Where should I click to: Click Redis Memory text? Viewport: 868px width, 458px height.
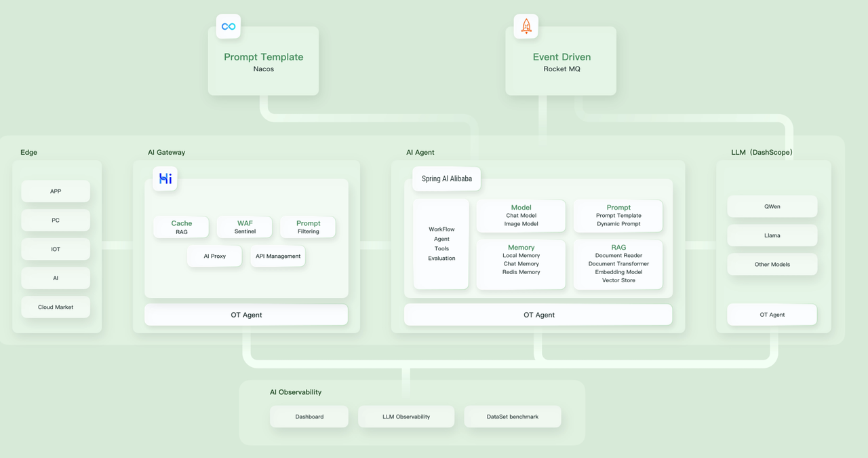click(x=521, y=272)
